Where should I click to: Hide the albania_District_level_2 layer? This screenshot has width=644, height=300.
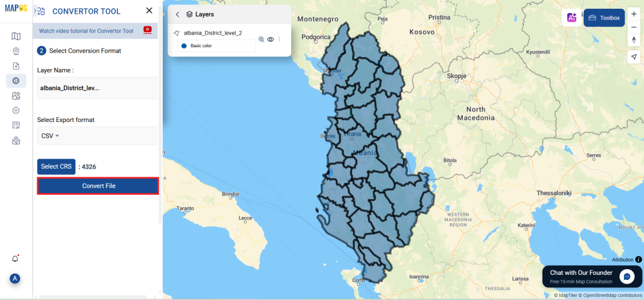click(270, 39)
